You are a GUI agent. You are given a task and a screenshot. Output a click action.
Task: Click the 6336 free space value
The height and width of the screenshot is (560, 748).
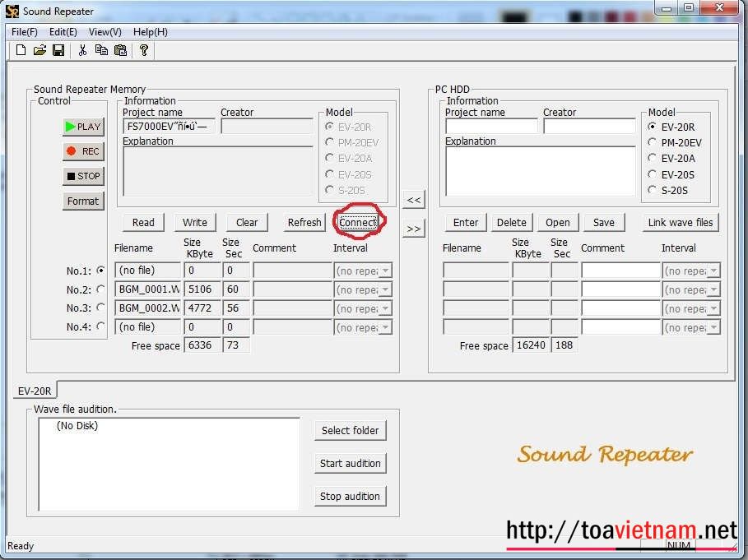[x=202, y=345]
